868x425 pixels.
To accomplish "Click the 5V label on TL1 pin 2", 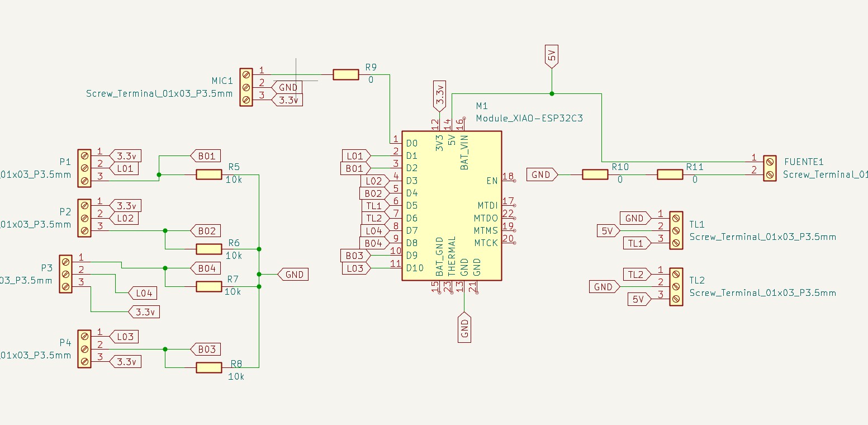I will pos(608,230).
